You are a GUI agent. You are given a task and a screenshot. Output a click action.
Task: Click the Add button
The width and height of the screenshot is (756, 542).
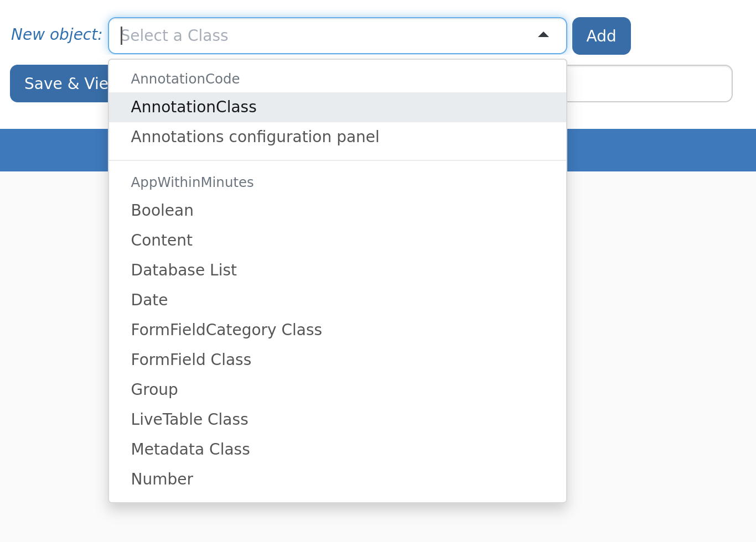click(601, 36)
